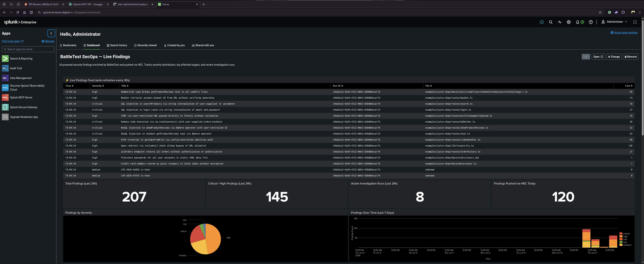The height and width of the screenshot is (264, 644).
Task: Sort findings by Severity column
Action: click(98, 86)
